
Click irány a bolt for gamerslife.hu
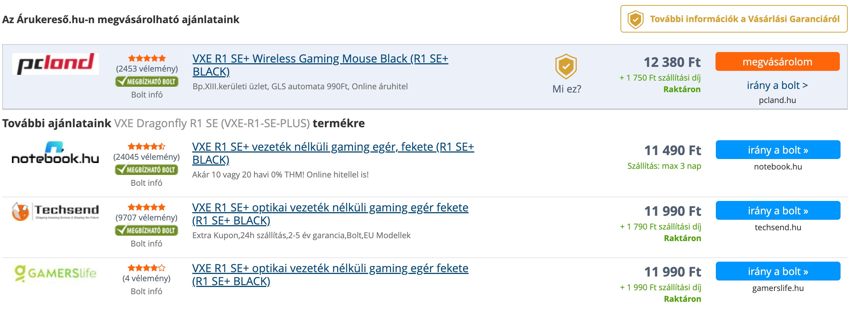coord(778,271)
